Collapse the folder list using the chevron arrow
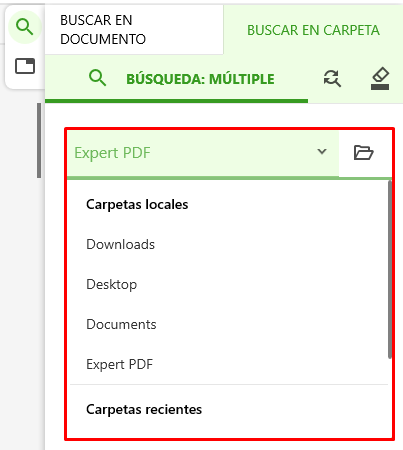Screen dimensions: 403x450 (322, 152)
